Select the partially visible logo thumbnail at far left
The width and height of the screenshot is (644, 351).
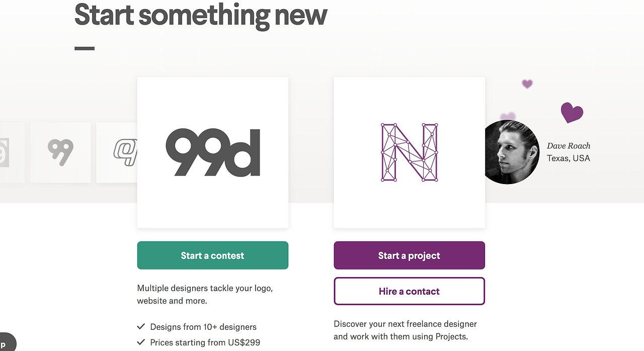pos(12,152)
